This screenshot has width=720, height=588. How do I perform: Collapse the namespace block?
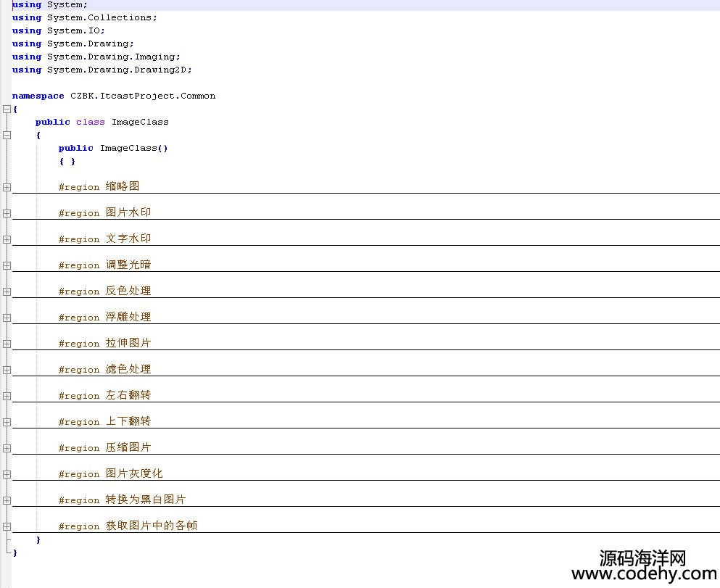[7, 109]
